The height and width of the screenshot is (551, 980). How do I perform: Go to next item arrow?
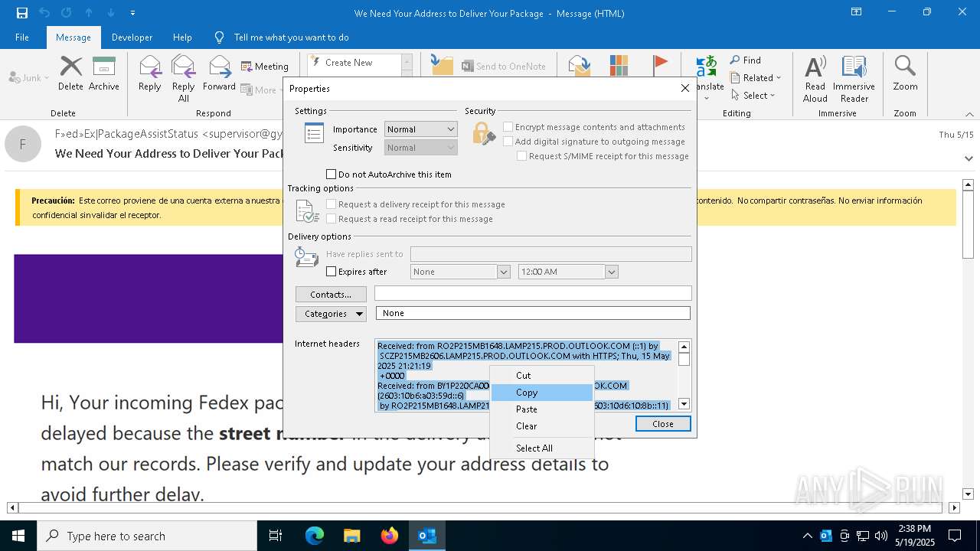(x=111, y=13)
